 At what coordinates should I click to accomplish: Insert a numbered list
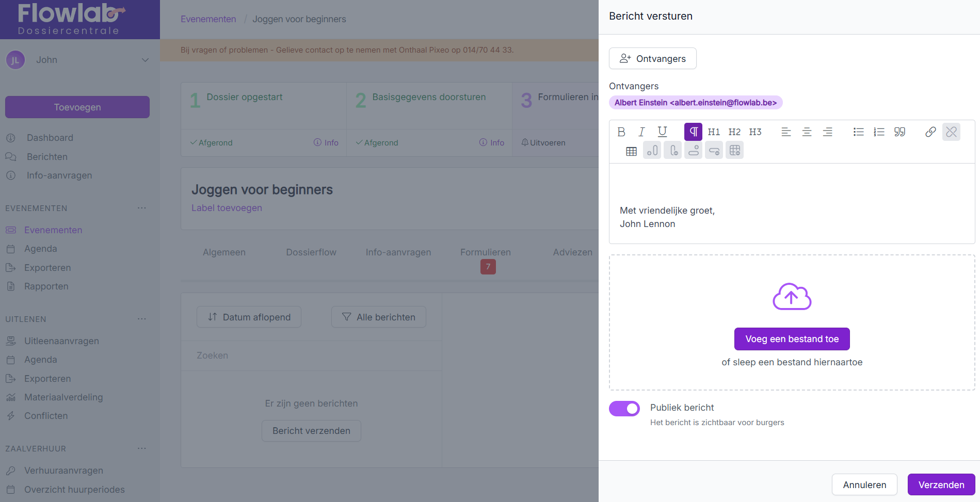[x=879, y=132]
